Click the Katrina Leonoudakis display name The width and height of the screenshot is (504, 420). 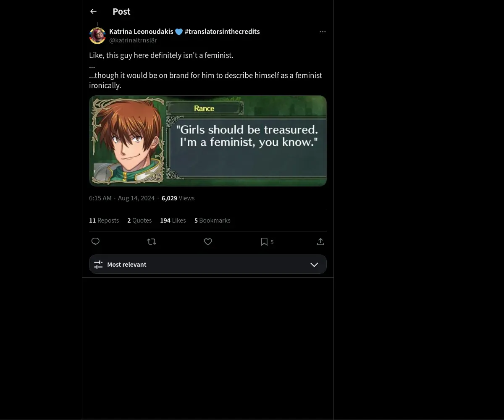click(x=141, y=31)
